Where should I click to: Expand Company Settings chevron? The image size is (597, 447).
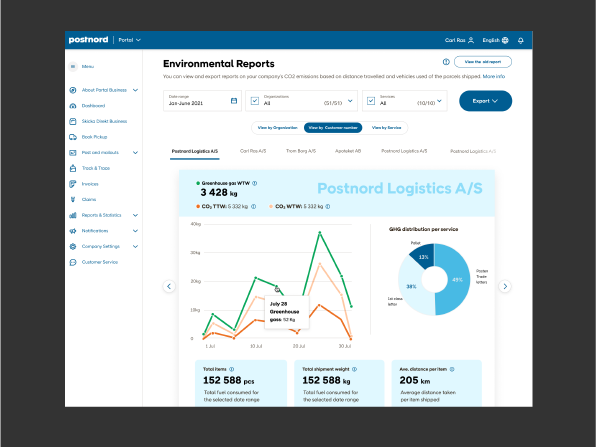coord(136,246)
